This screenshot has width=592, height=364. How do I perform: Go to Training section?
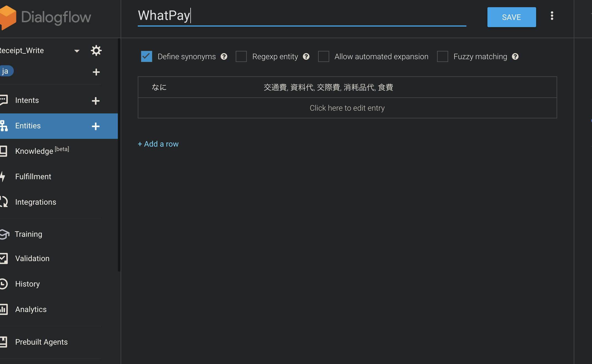[28, 234]
